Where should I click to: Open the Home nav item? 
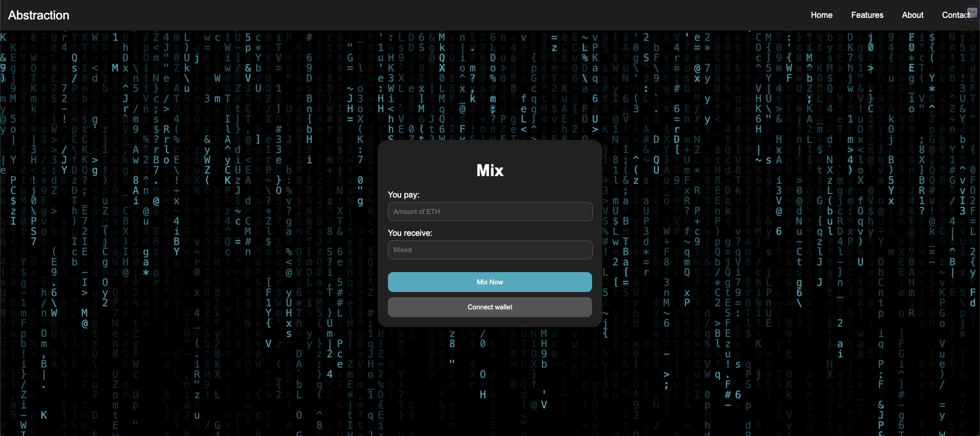tap(821, 15)
